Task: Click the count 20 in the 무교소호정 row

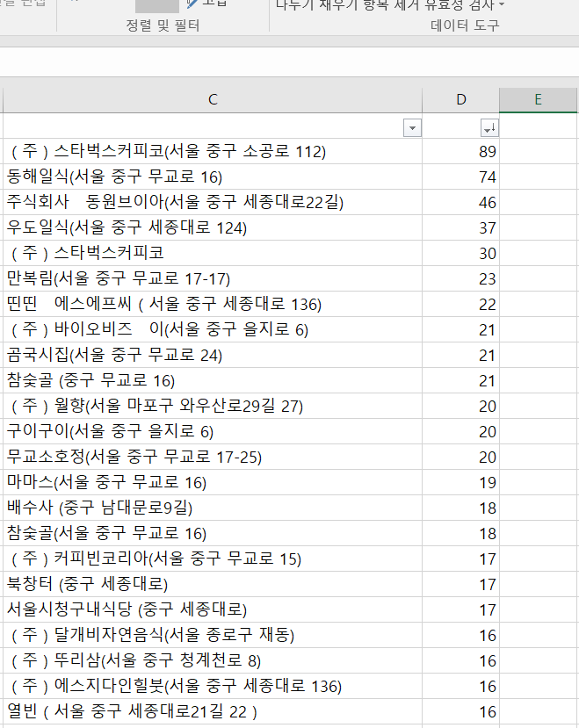Action: click(488, 458)
